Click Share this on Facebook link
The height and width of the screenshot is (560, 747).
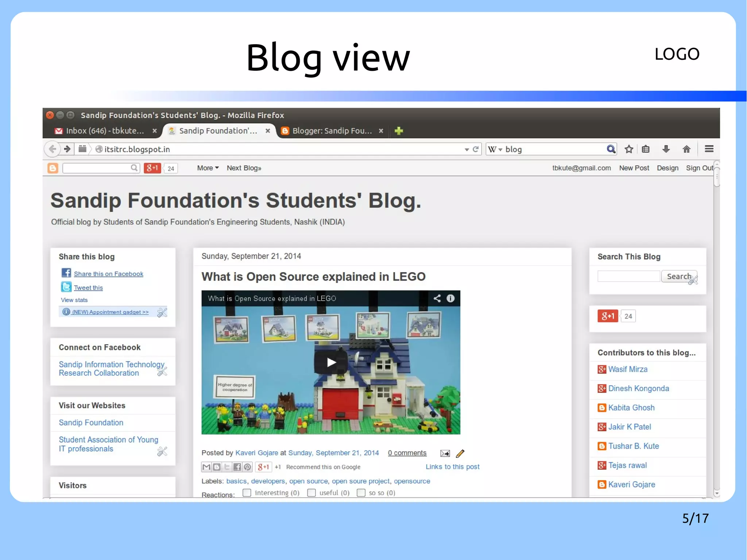pos(109,274)
